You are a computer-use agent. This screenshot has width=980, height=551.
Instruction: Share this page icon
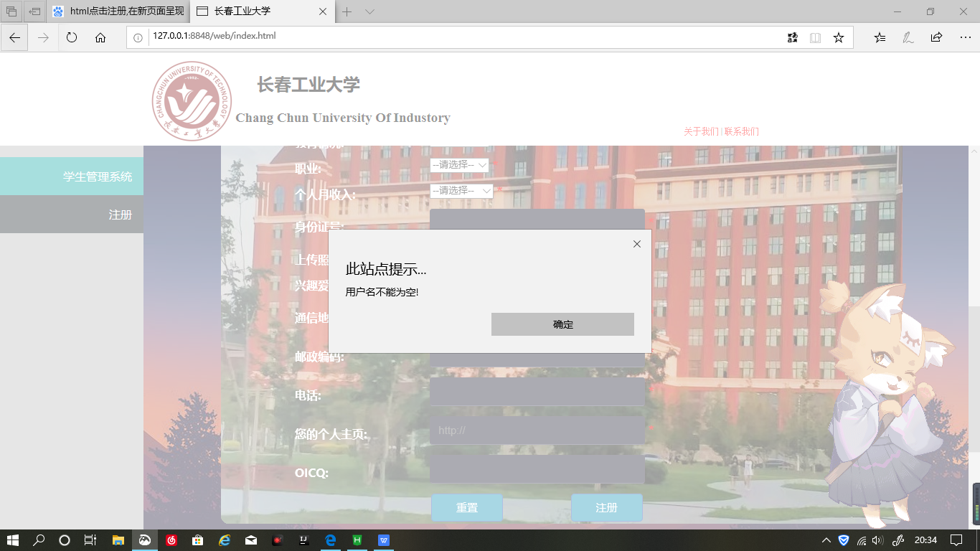point(936,37)
